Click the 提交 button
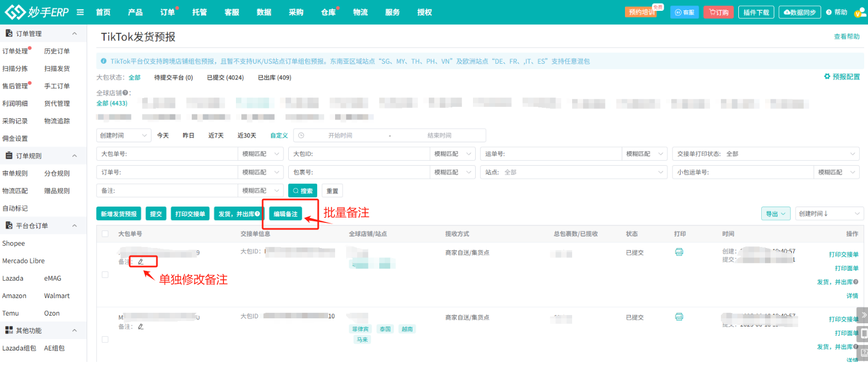Screen dimensions: 868x369 tap(156, 214)
